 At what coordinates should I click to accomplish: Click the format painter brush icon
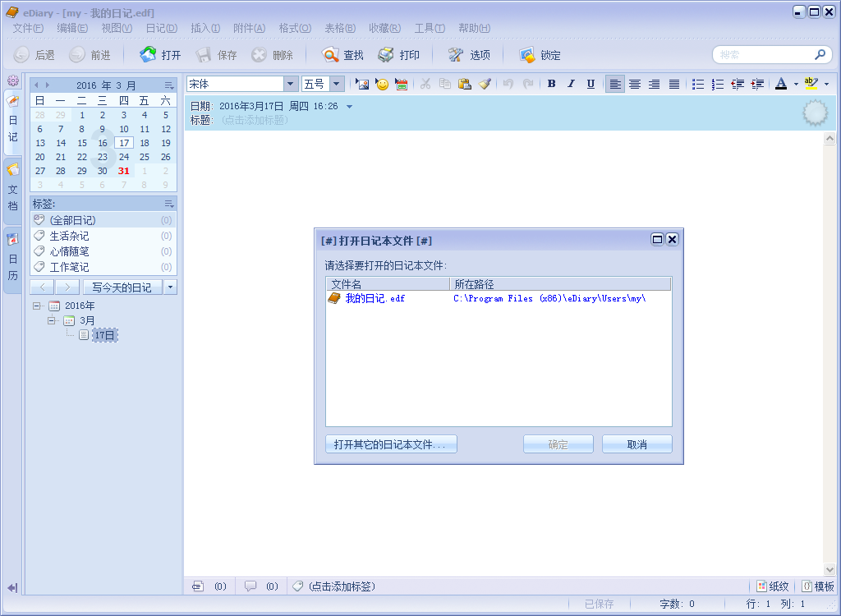coord(485,84)
